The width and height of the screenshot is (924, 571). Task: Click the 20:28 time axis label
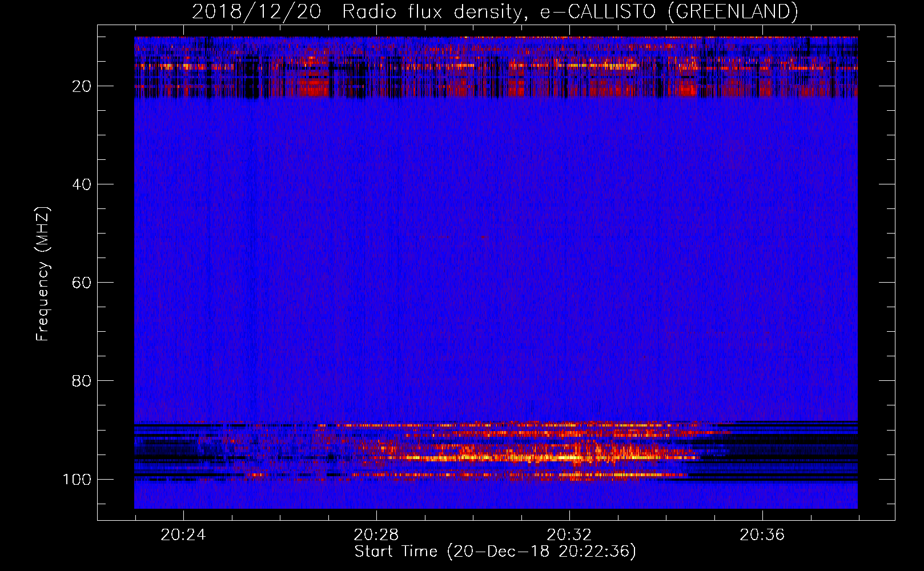[x=376, y=535]
